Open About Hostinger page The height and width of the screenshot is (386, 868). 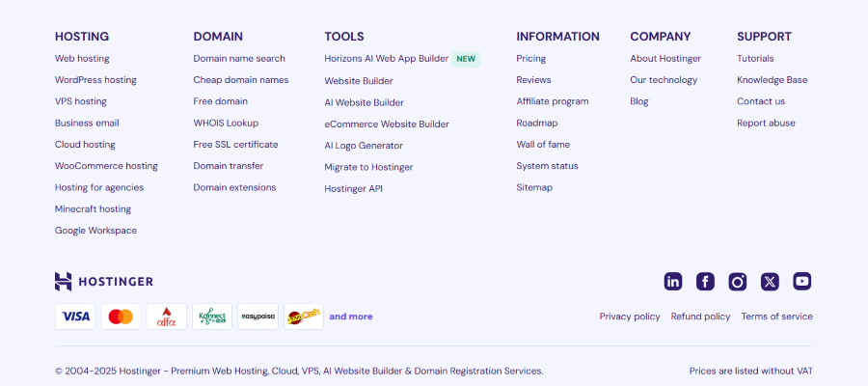pyautogui.click(x=665, y=58)
